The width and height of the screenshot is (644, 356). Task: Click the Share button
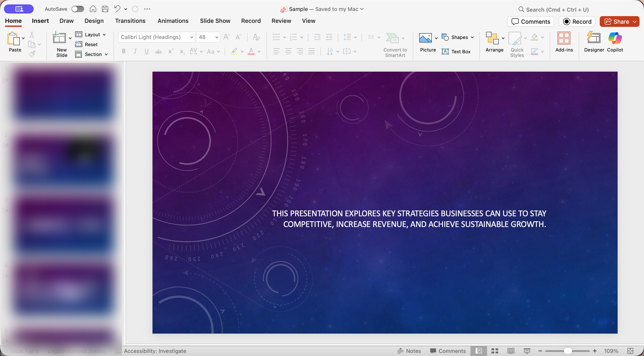tap(616, 21)
